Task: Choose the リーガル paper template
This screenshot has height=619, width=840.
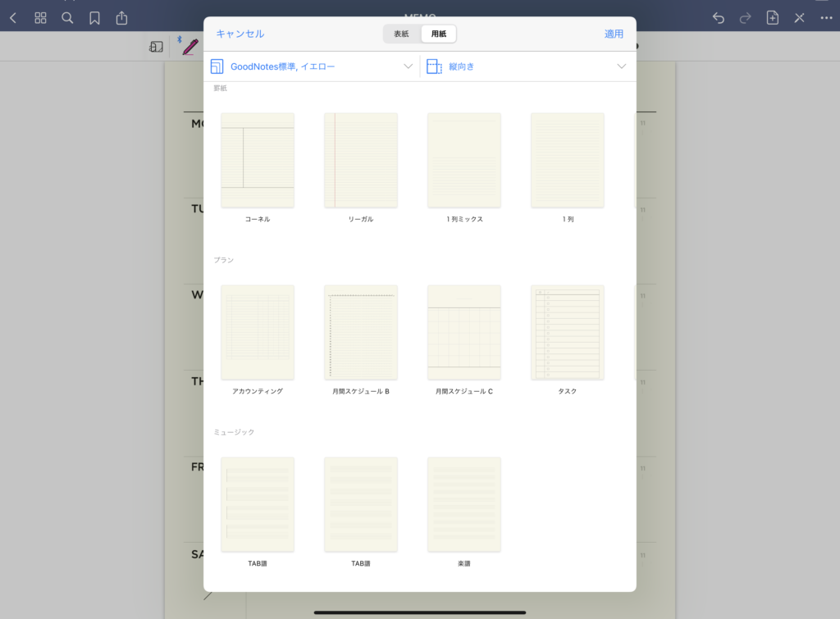Action: (361, 161)
